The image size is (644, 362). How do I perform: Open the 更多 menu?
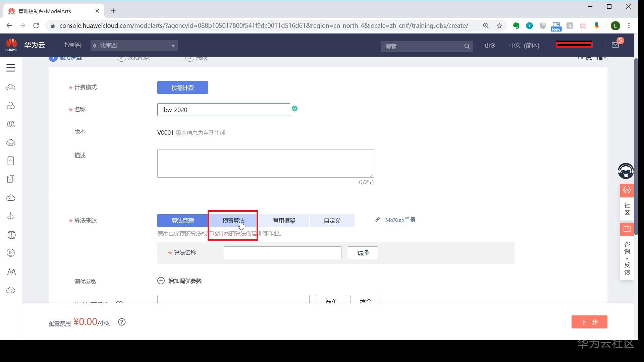coord(490,46)
